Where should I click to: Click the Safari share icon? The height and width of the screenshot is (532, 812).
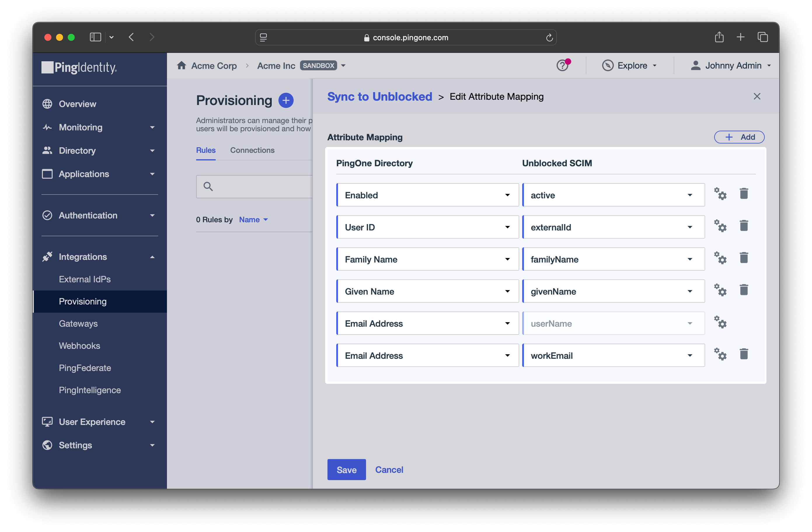(719, 37)
